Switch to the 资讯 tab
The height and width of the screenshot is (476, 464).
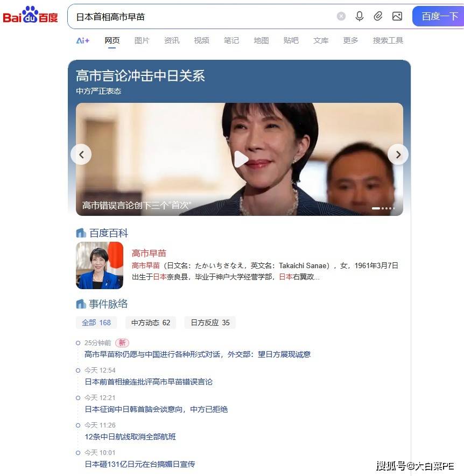(x=172, y=40)
